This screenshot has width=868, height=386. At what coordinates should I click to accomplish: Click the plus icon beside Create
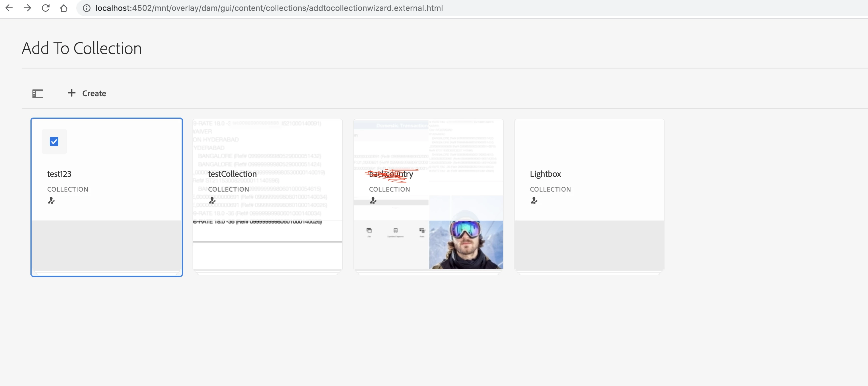[71, 93]
